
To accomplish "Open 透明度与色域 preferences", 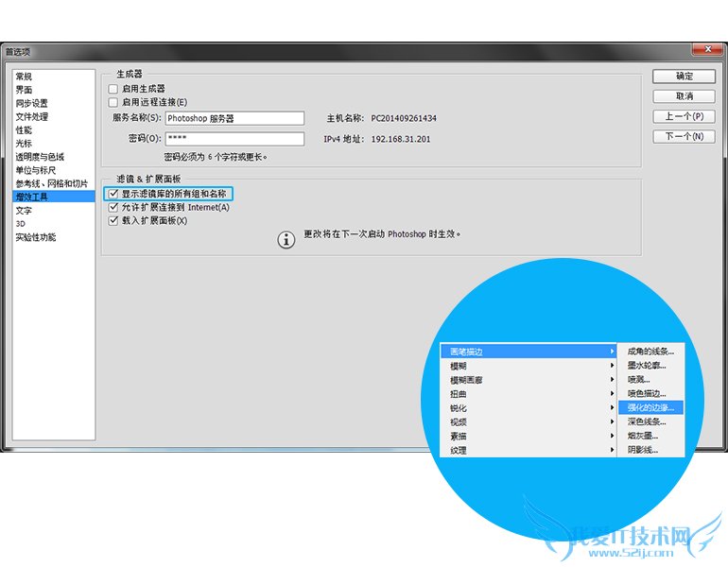I will [x=54, y=157].
